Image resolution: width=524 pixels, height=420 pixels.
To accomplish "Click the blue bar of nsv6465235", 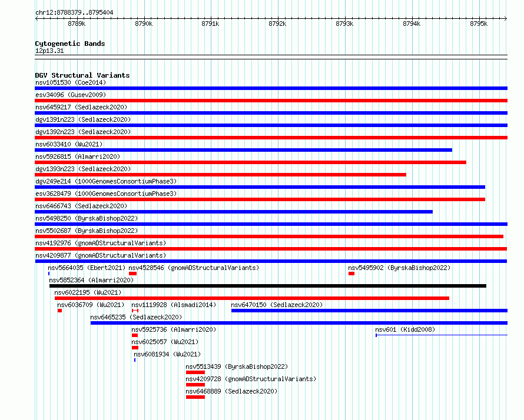I will pyautogui.click(x=299, y=323).
